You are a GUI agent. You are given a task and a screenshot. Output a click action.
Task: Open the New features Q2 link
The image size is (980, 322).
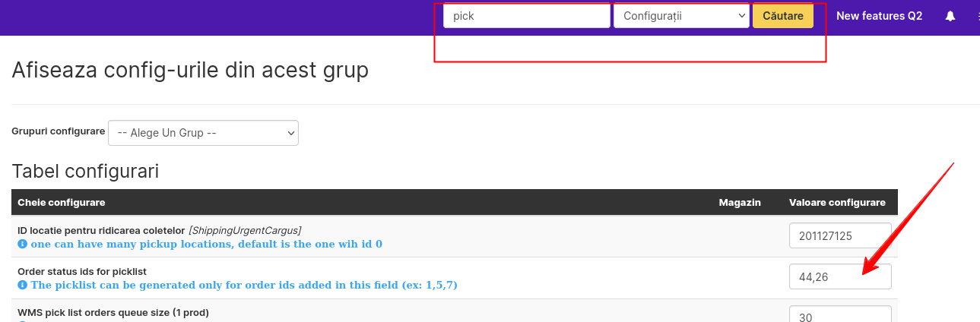pos(879,16)
